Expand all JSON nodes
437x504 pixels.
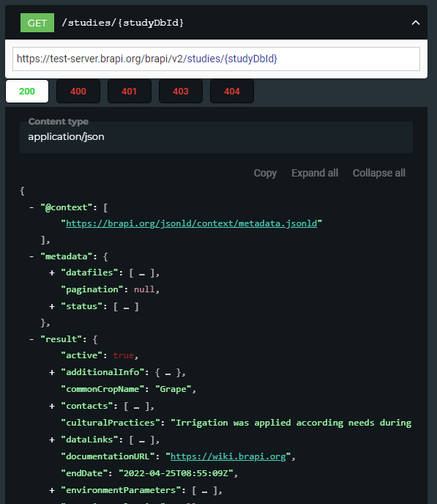[315, 173]
